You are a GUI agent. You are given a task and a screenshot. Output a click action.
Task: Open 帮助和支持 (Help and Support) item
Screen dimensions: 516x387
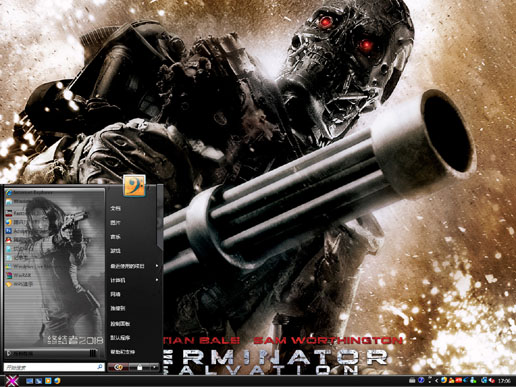coord(123,352)
